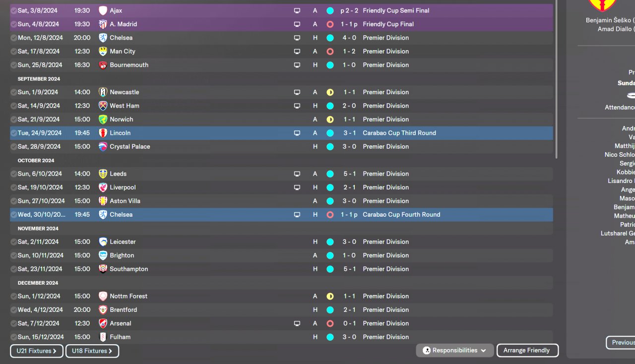The image size is (635, 364).
Task: Click the loss indicator on A. Madrid row
Action: 330,24
